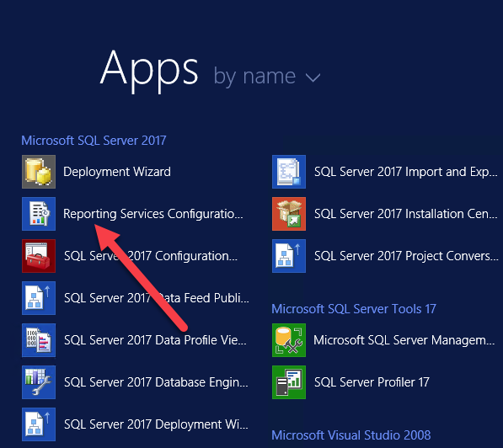The width and height of the screenshot is (503, 448).
Task: Expand the 'by name' sort dropdown
Action: (267, 77)
